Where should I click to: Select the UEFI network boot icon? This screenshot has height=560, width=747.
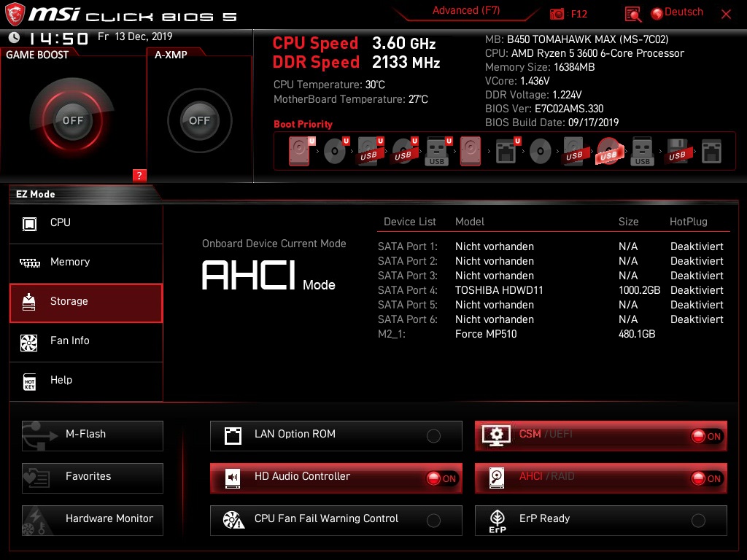pos(507,151)
